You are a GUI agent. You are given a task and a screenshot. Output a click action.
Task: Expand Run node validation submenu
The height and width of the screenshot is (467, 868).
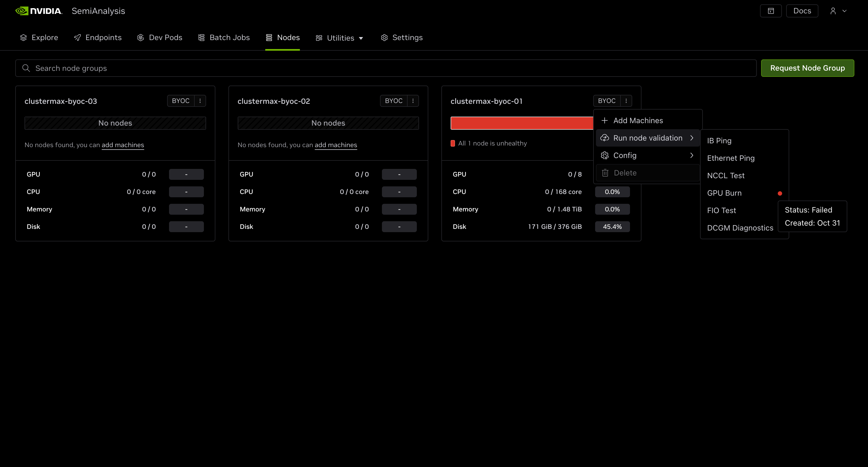[647, 138]
